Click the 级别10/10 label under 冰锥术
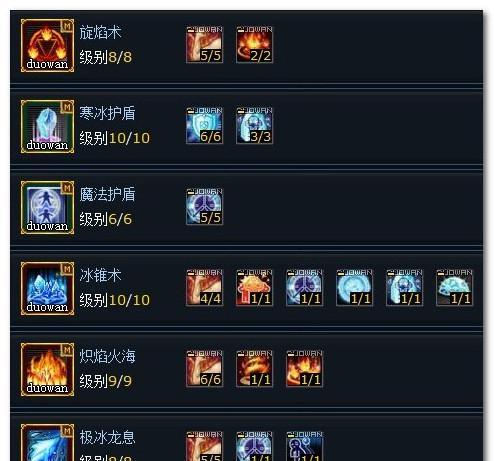The width and height of the screenshot is (494, 461). 115,300
